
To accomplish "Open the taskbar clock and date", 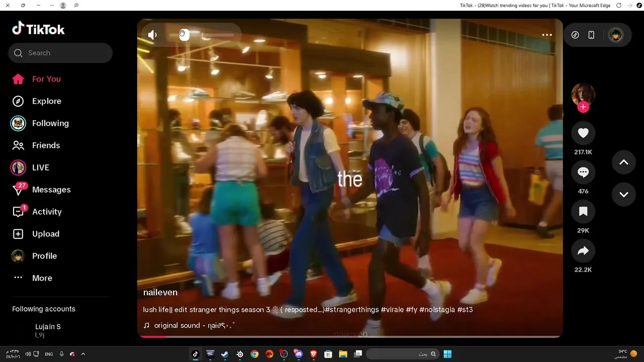I will pos(13,354).
